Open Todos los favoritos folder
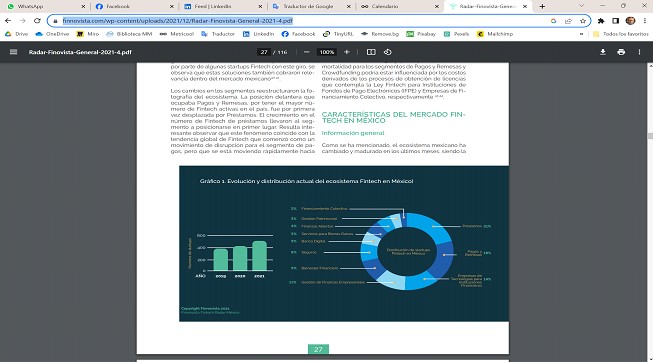Viewport: 653px width, 362px height. pyautogui.click(x=621, y=34)
